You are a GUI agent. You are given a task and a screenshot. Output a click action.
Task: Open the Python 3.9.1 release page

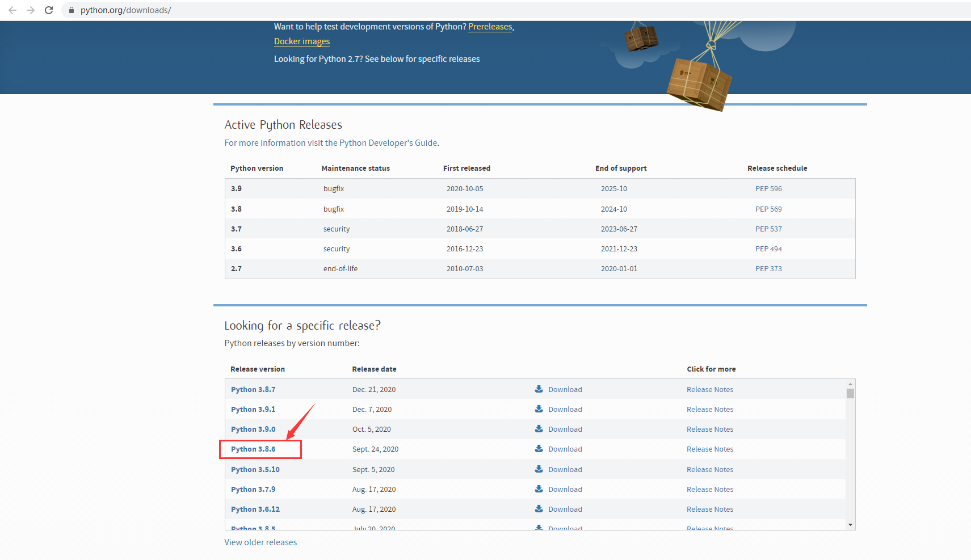[253, 410]
